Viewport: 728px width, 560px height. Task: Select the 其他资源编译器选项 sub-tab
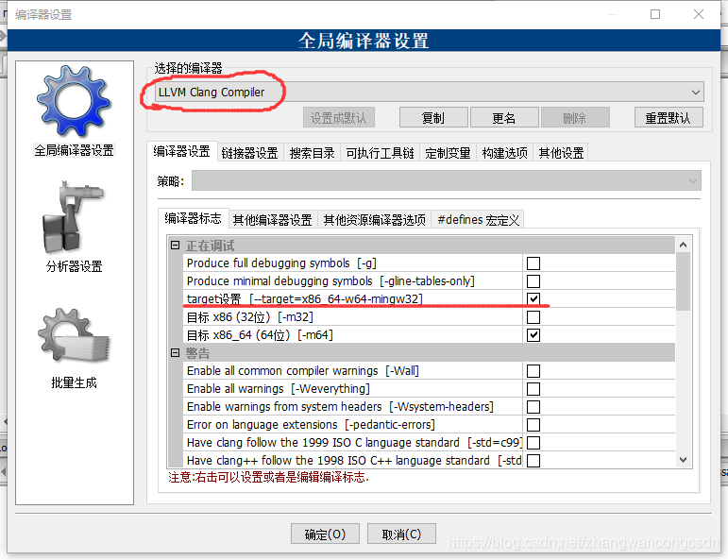pyautogui.click(x=374, y=220)
